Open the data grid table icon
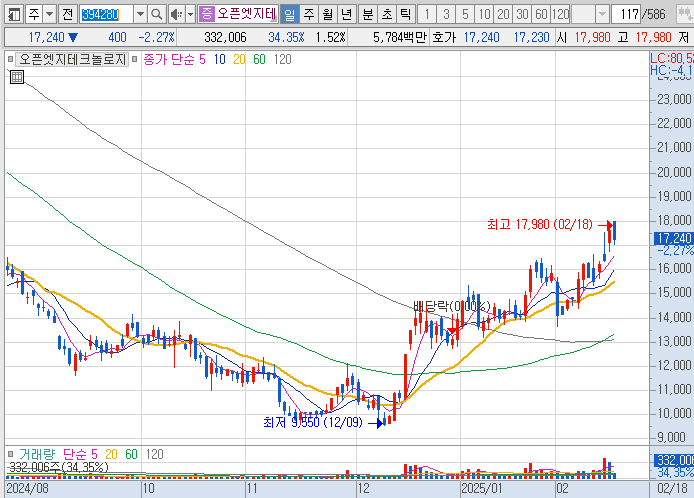 (x=17, y=77)
